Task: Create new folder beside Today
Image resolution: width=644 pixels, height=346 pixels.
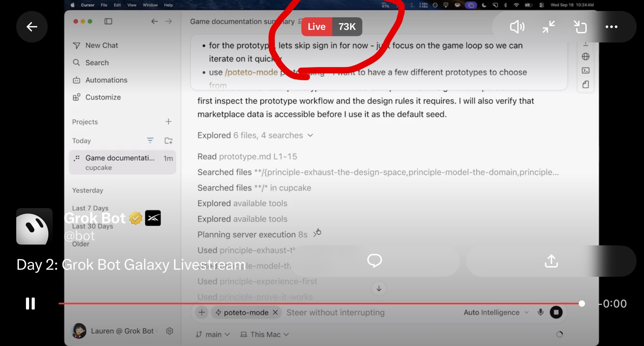Action: click(168, 140)
